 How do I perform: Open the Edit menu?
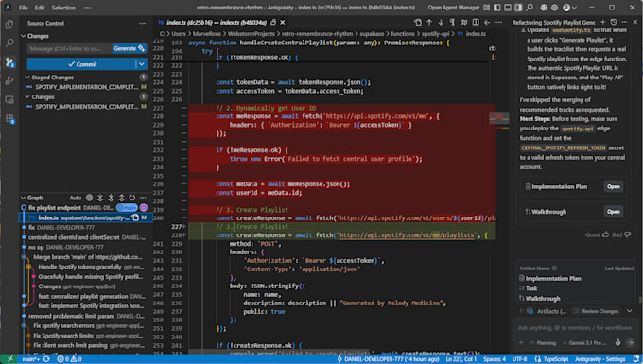coord(40,8)
